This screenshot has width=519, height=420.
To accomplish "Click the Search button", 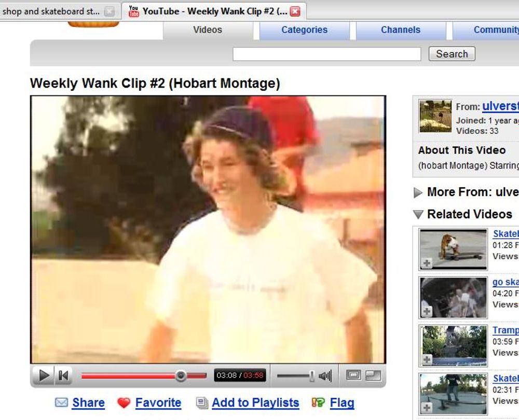I will (452, 54).
